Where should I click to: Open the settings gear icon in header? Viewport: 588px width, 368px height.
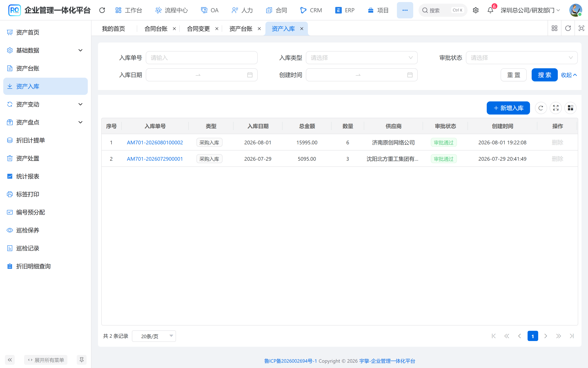coord(476,10)
